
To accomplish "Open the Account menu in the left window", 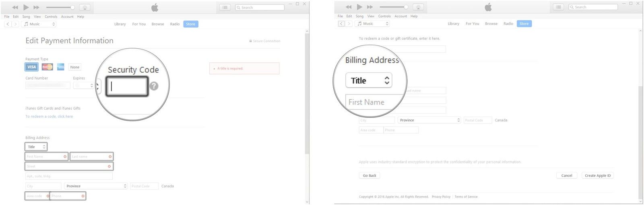I will click(67, 16).
